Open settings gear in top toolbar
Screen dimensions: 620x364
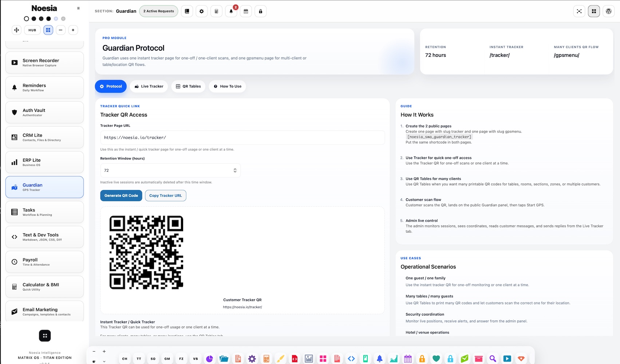click(202, 11)
